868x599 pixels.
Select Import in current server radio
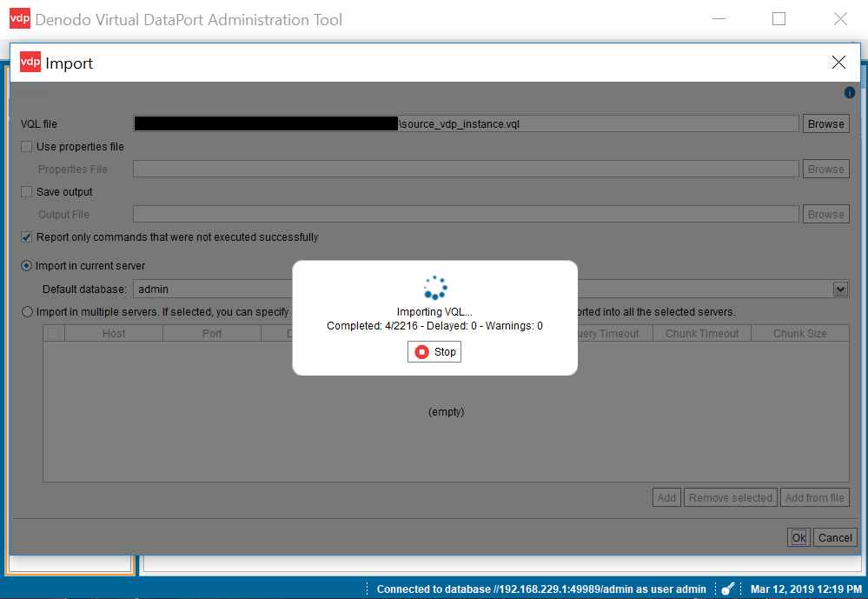pos(27,266)
